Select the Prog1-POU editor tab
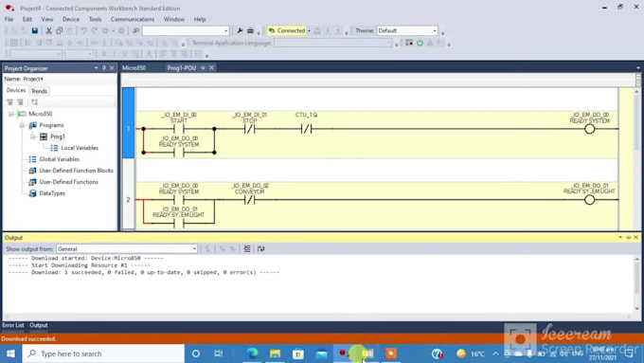 coord(182,68)
